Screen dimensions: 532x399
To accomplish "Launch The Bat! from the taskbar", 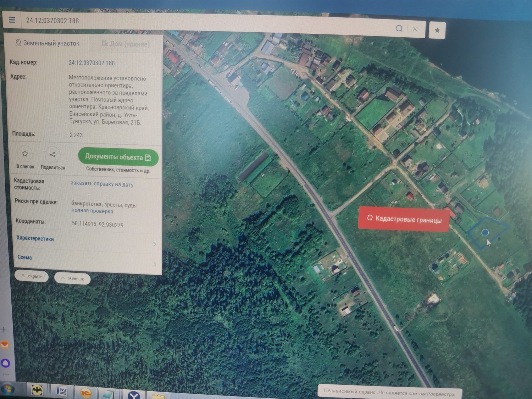I will pyautogui.click(x=37, y=391).
